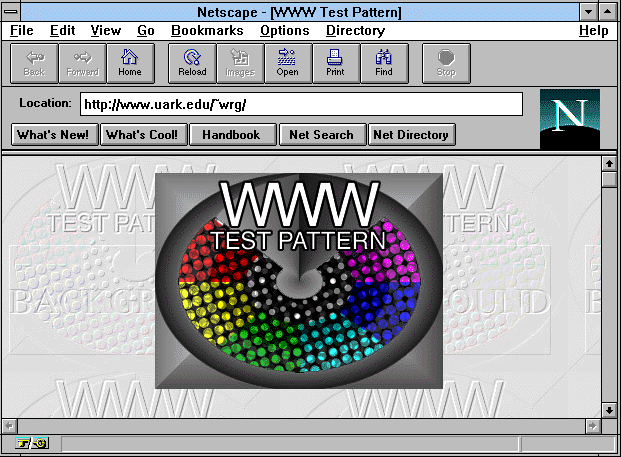
Task: Click the Forward navigation icon
Action: pos(82,62)
